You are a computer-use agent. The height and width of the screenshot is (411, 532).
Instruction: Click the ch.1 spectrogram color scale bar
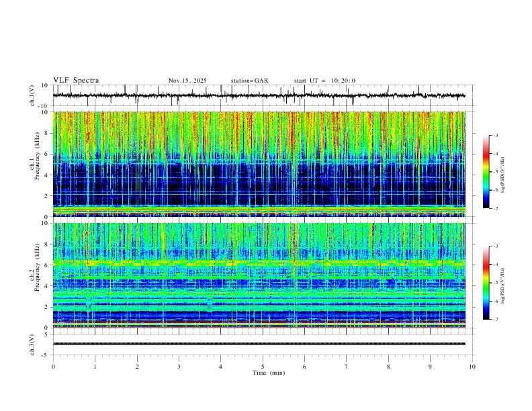[x=486, y=172]
